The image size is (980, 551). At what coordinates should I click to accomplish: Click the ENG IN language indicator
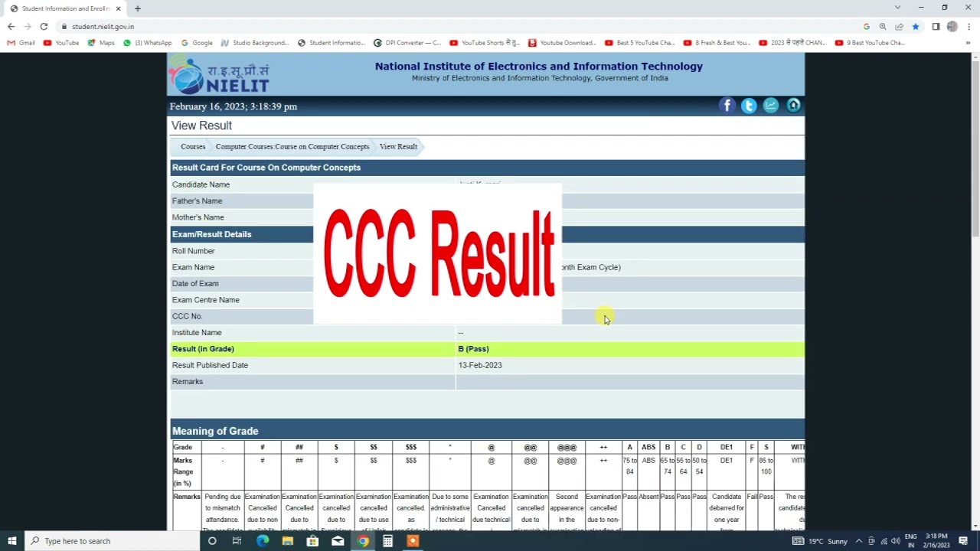[x=910, y=541]
